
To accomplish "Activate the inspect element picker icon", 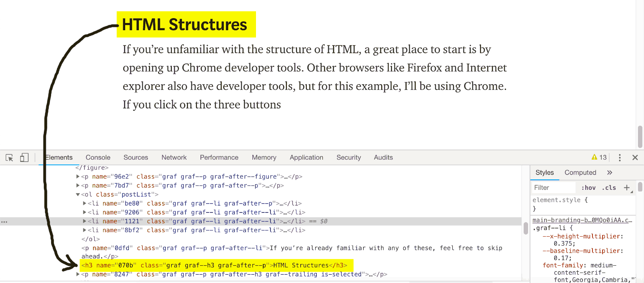I will (x=9, y=158).
